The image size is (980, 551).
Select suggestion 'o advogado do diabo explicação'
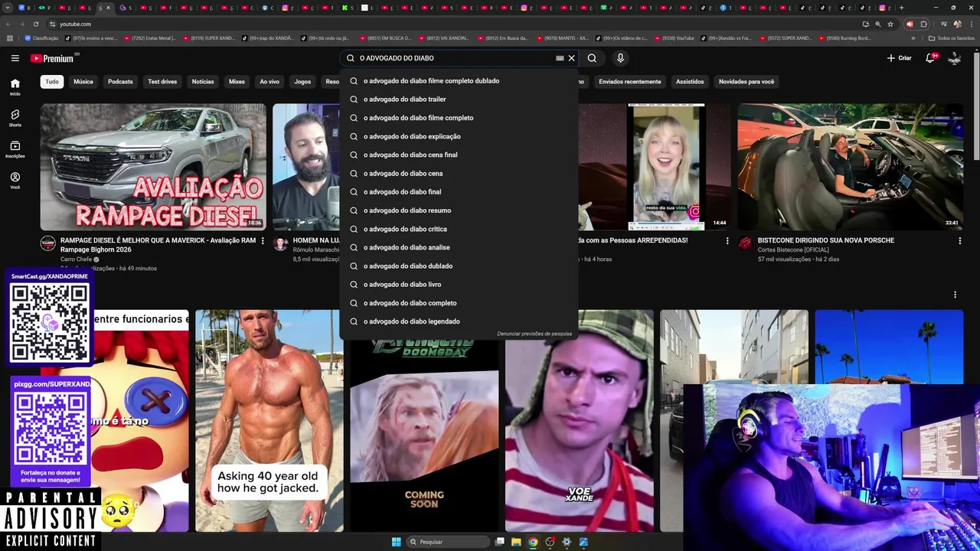coord(459,136)
